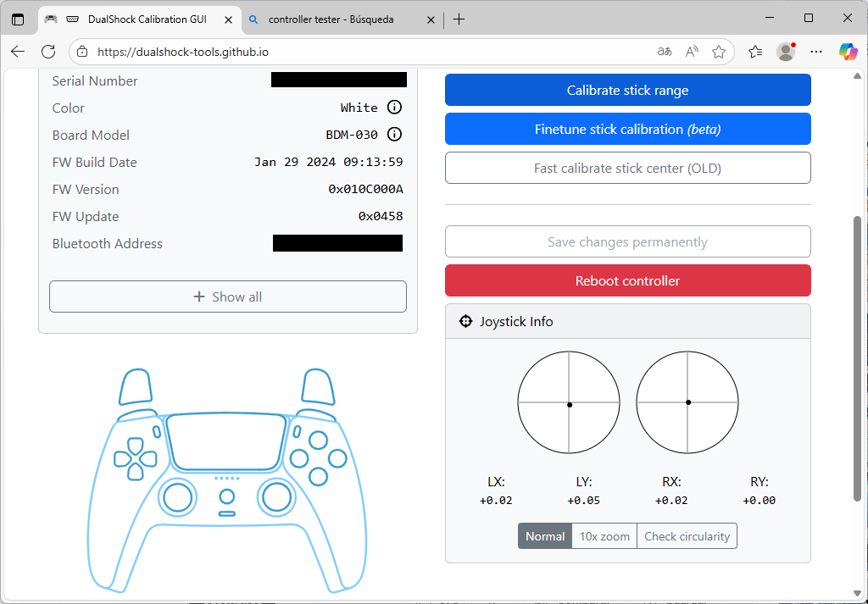Image resolution: width=868 pixels, height=604 pixels.
Task: Click the scrollbar up arrow
Action: coord(858,75)
